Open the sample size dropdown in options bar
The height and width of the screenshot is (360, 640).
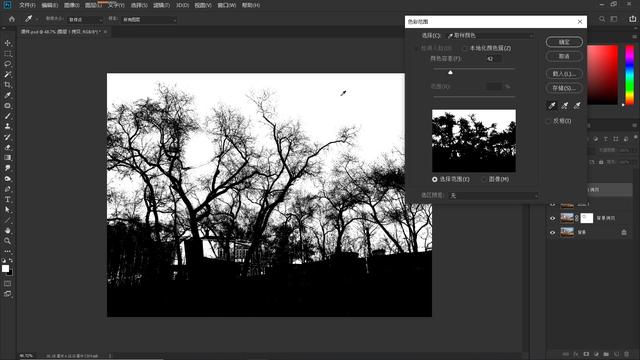coord(85,20)
